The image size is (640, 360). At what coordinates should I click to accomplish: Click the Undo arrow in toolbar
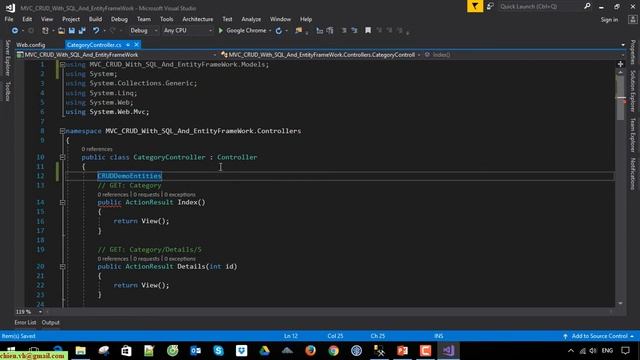coord(96,31)
